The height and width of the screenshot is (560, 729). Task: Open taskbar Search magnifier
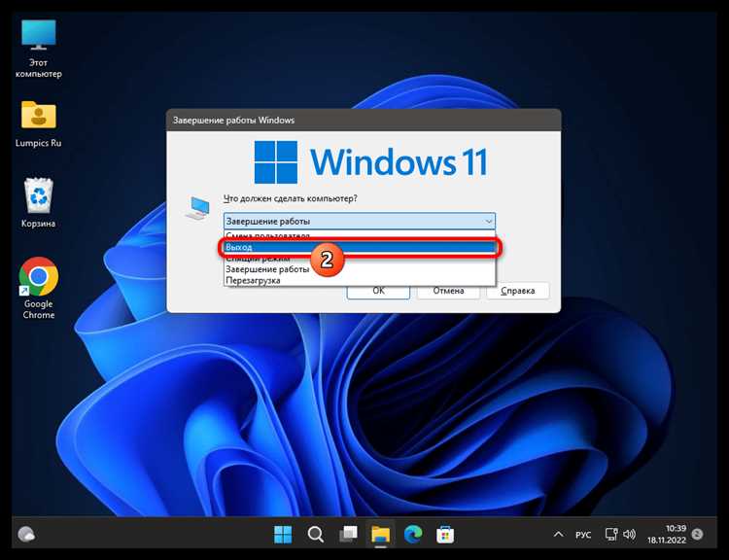(x=316, y=535)
